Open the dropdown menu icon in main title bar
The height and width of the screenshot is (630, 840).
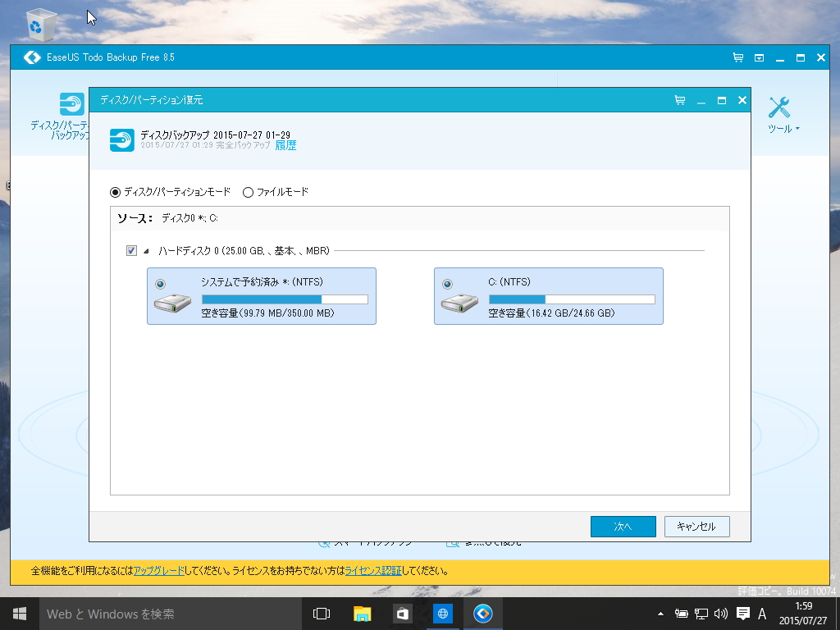[759, 57]
